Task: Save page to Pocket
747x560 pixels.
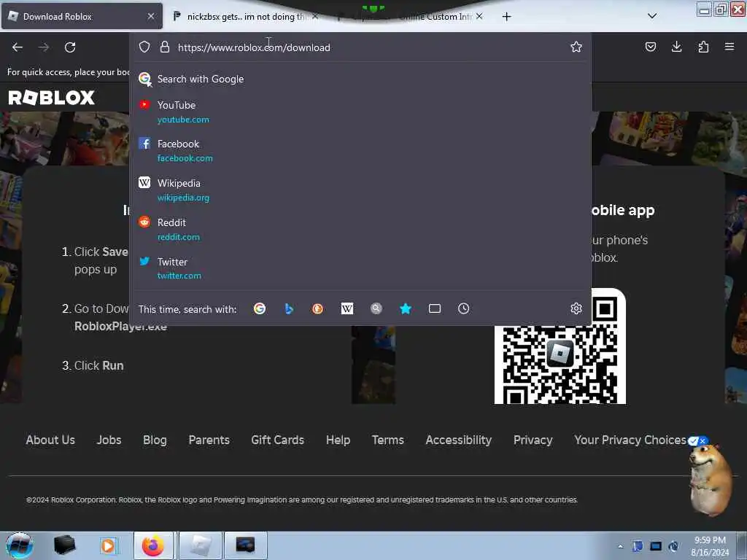Action: tap(650, 47)
